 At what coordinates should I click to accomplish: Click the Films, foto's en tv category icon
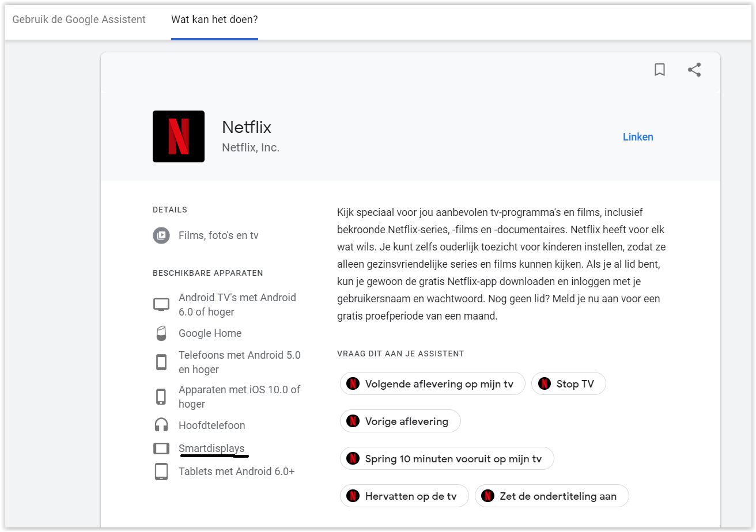pyautogui.click(x=161, y=235)
